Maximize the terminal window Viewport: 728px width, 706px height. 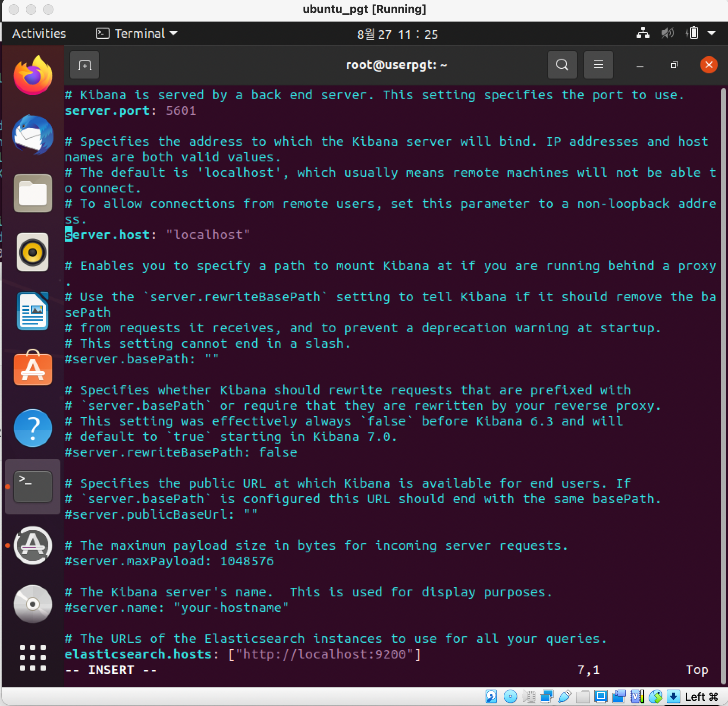click(674, 65)
